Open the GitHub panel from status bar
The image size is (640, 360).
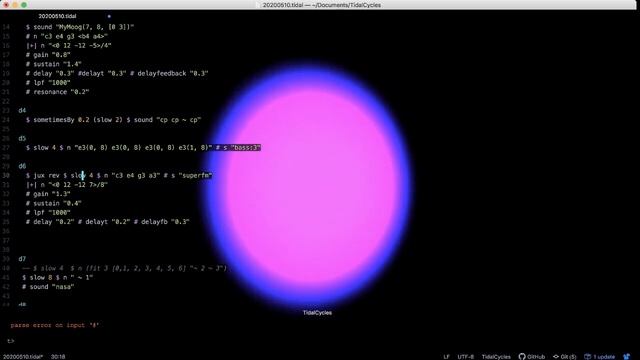tap(531, 356)
